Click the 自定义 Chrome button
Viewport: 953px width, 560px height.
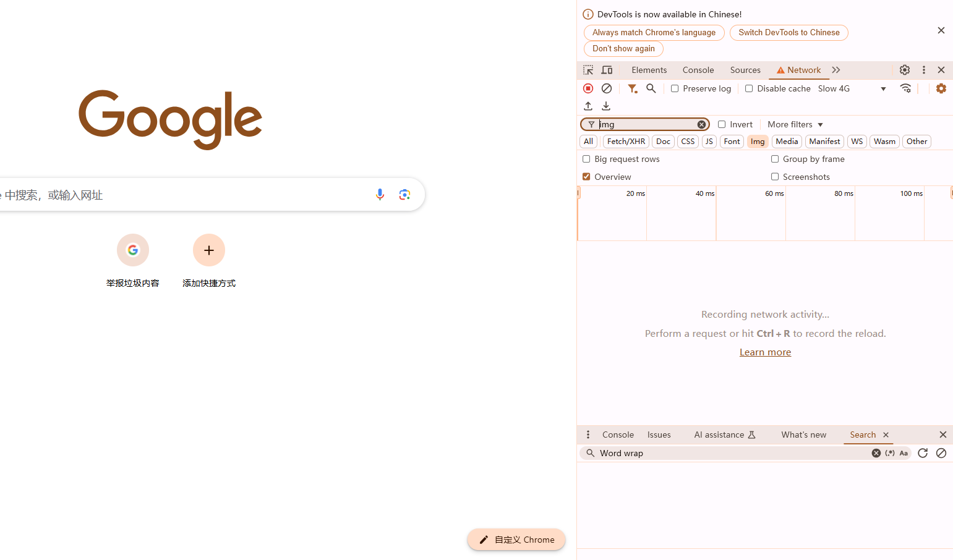[x=516, y=540]
